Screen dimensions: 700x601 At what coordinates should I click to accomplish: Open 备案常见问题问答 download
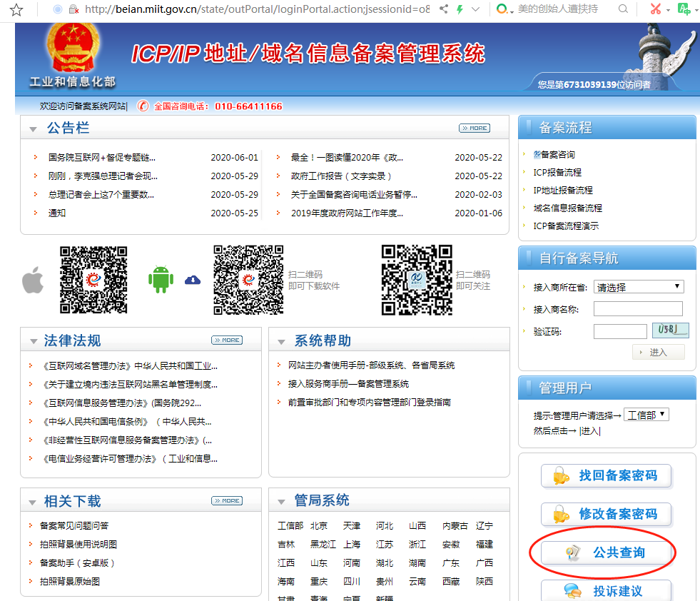point(74,525)
